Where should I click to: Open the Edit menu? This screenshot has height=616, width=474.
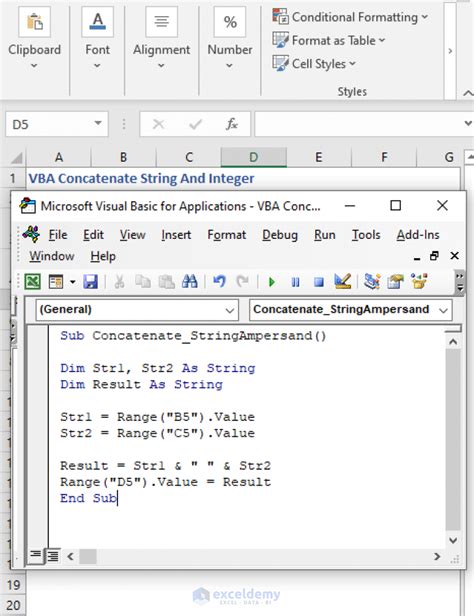tap(93, 235)
